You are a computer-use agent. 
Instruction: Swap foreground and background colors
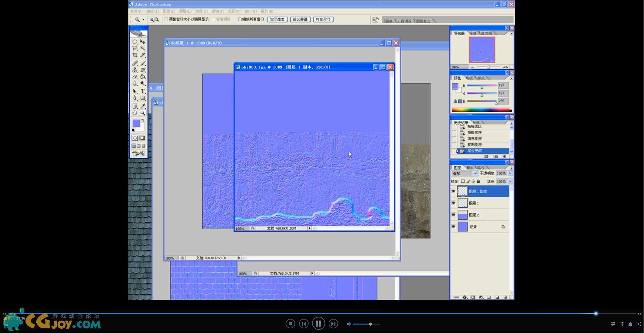pos(143,120)
